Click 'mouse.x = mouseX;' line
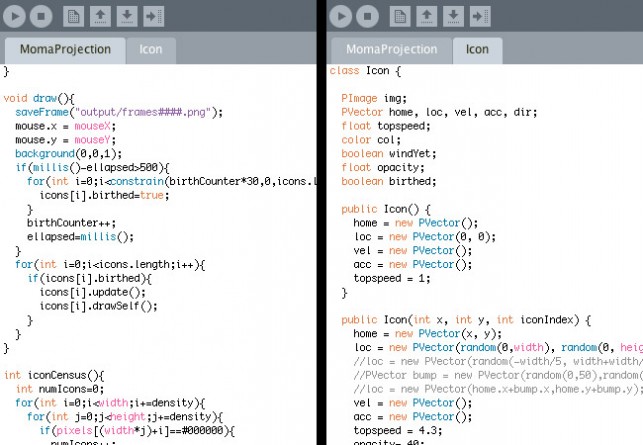 66,126
